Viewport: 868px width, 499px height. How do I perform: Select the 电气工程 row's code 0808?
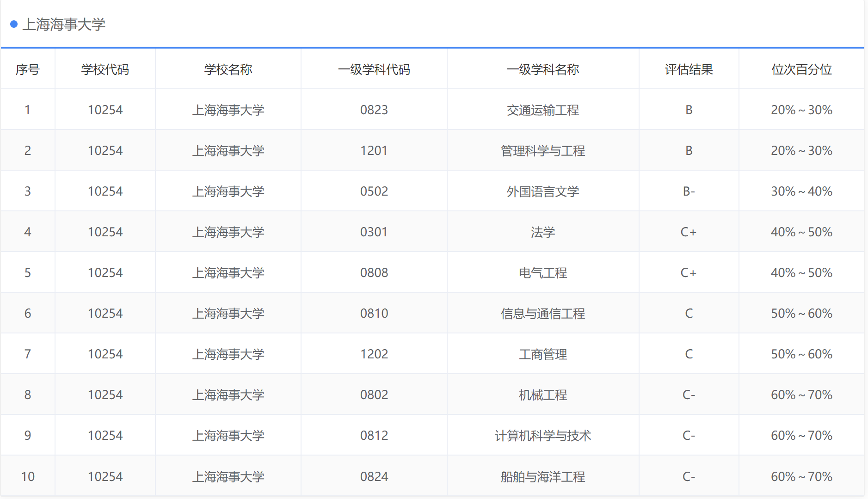(x=376, y=272)
